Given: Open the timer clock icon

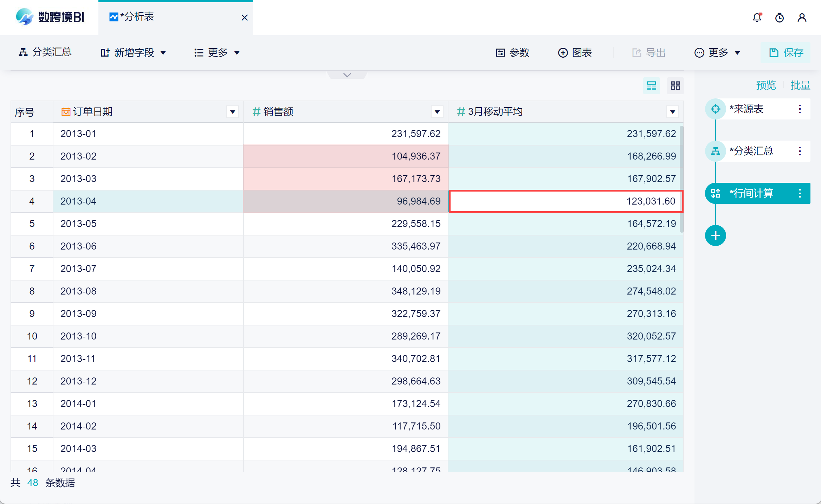Looking at the screenshot, I should (x=780, y=17).
